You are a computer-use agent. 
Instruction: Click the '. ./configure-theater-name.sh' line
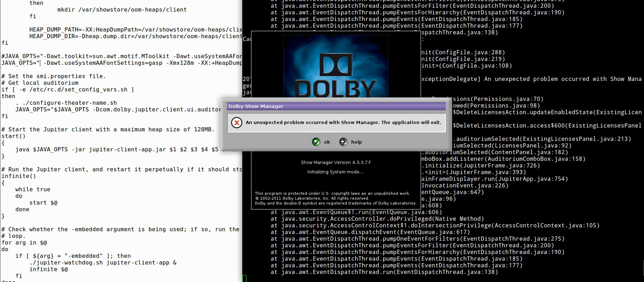pos(66,103)
